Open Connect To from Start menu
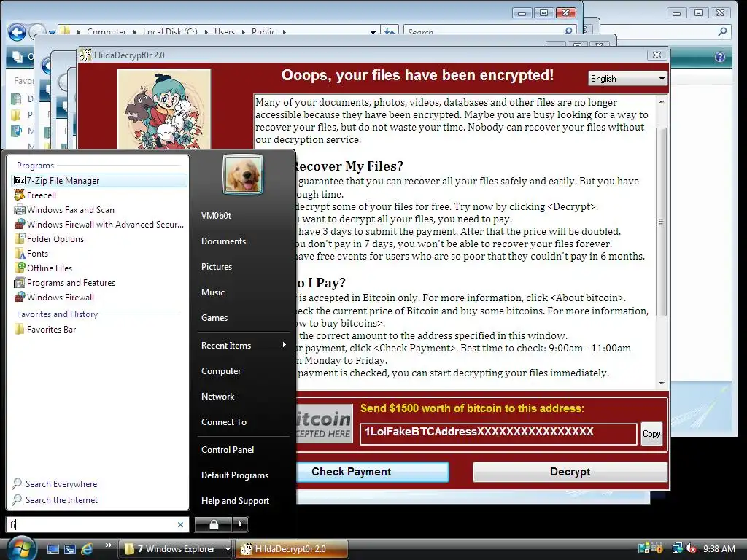Screen dimensions: 747x560 tap(224, 422)
